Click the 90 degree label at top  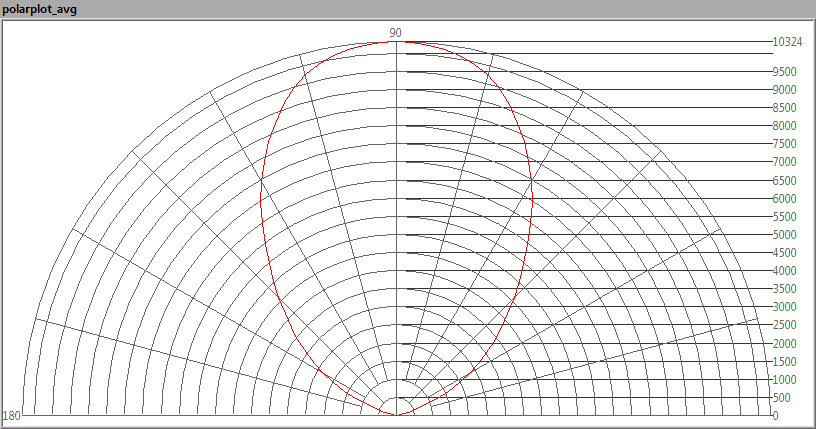pos(396,33)
